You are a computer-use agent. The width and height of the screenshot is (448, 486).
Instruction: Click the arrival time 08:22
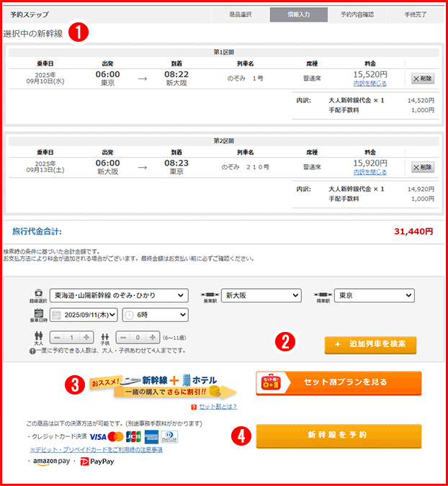coord(176,74)
